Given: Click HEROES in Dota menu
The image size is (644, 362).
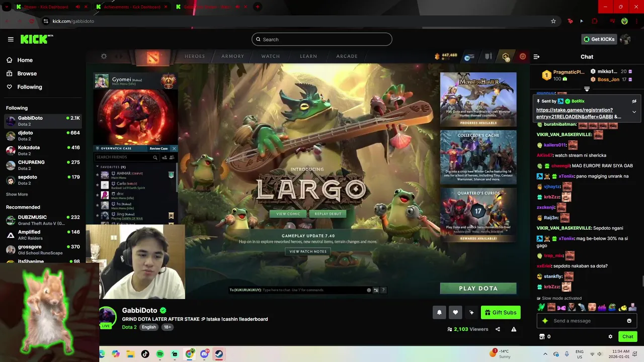Looking at the screenshot, I should point(194,56).
